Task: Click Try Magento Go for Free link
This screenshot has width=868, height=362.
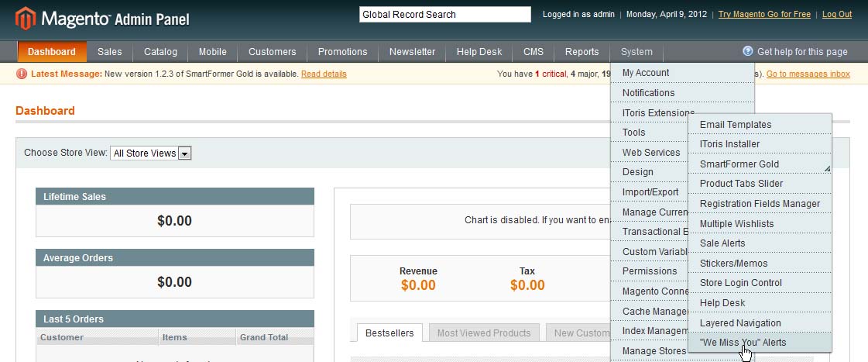Action: click(x=764, y=15)
